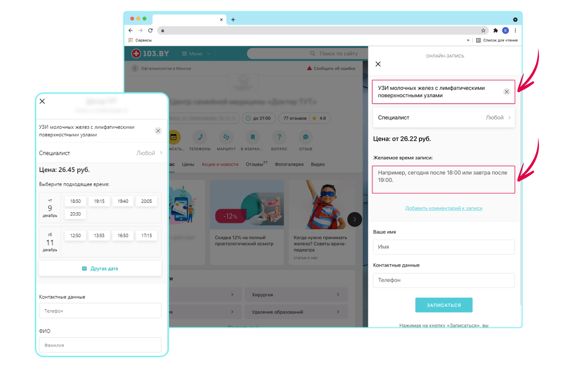Go back using browser back arrow
This screenshot has width=588, height=369.
click(x=131, y=30)
